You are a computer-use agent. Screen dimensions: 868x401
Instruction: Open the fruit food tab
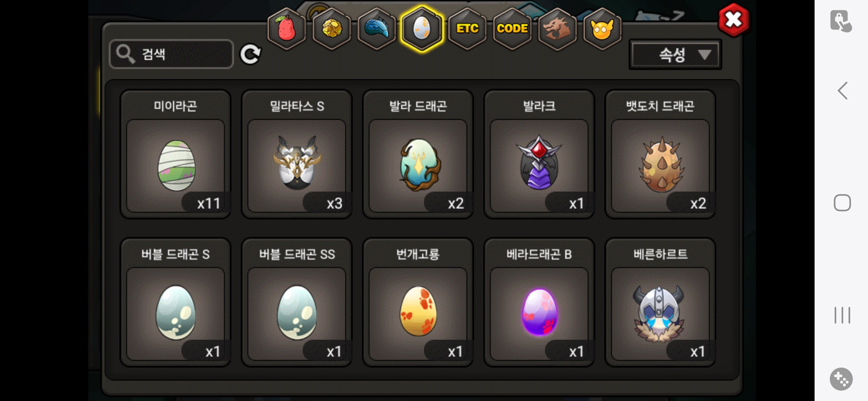(286, 29)
